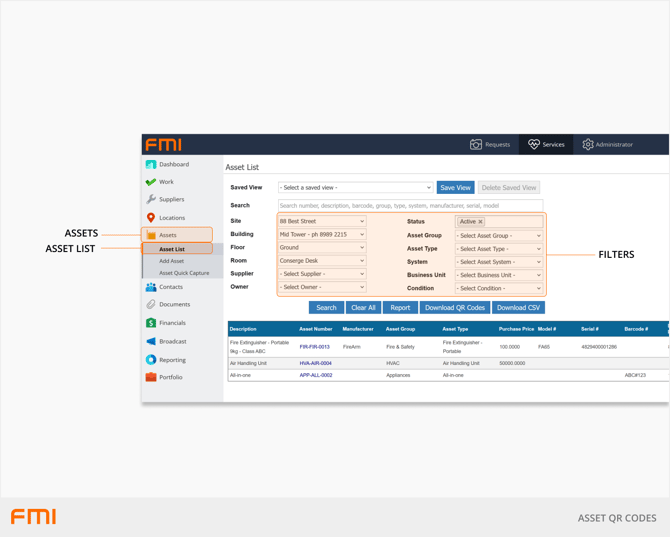Open the Building dropdown
Image resolution: width=670 pixels, height=537 pixels.
(322, 235)
